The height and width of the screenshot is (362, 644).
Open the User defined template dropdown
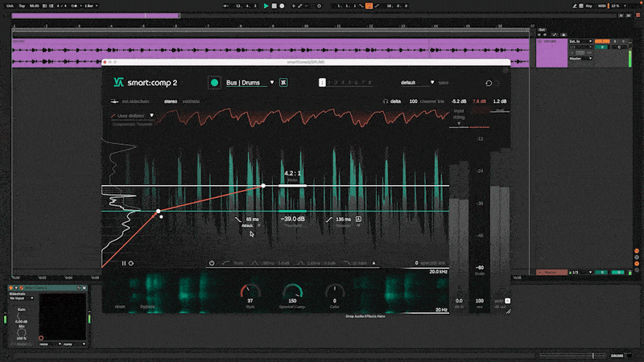pos(132,116)
